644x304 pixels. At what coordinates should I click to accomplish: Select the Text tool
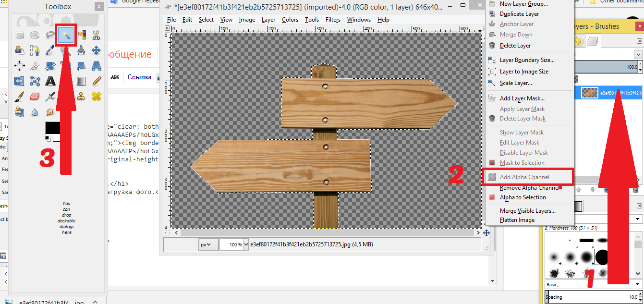tap(50, 81)
